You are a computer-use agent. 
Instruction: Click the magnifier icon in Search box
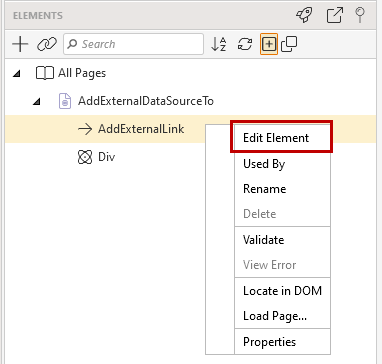[72, 44]
